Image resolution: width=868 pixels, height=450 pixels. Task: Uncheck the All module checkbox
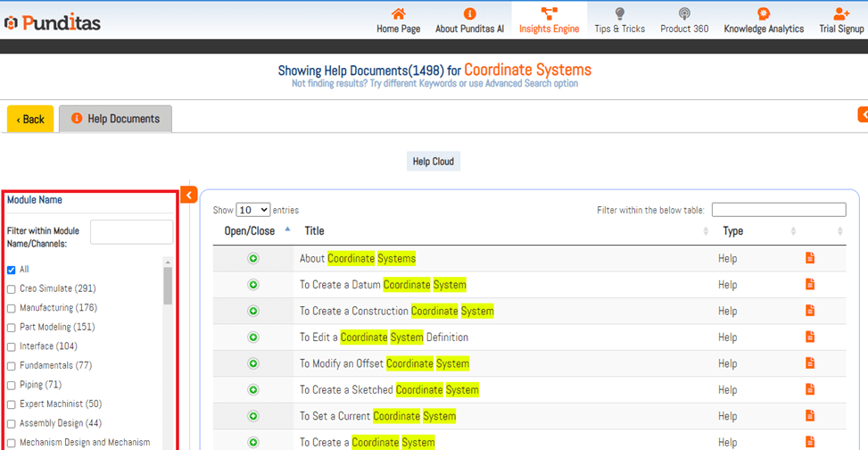tap(12, 270)
